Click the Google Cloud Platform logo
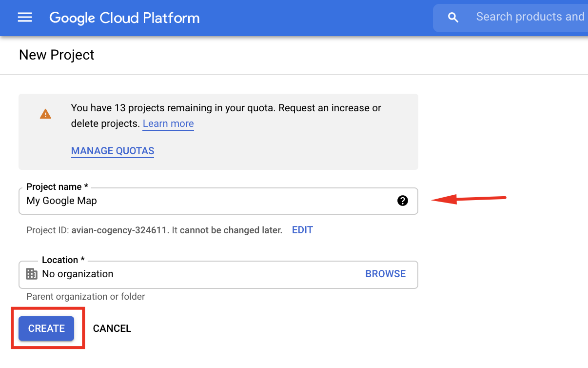This screenshot has width=588, height=368. coord(124,18)
